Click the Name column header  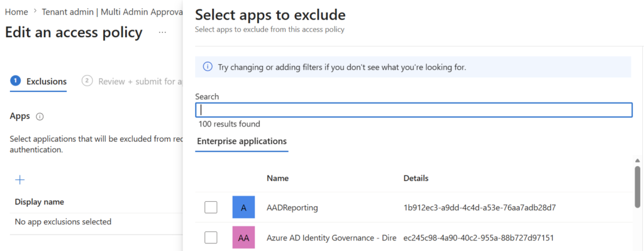coord(277,178)
